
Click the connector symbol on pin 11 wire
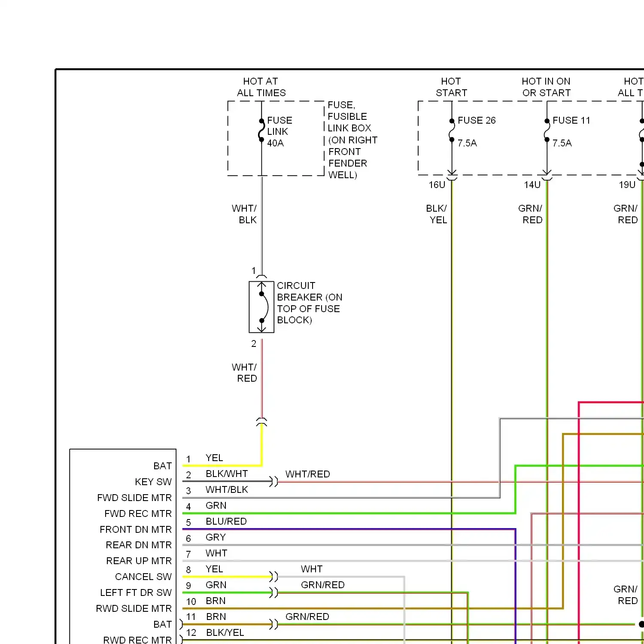tap(273, 624)
